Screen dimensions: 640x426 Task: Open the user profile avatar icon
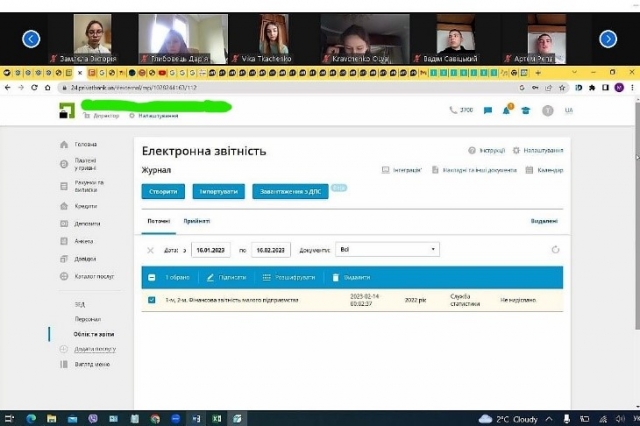click(548, 111)
